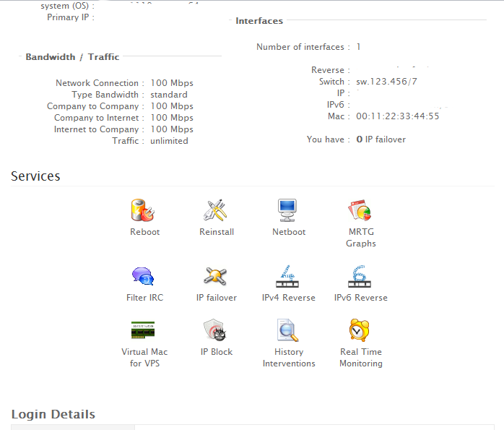
Task: Click the MAC address 00:11:22:33:44:55
Action: (x=397, y=116)
